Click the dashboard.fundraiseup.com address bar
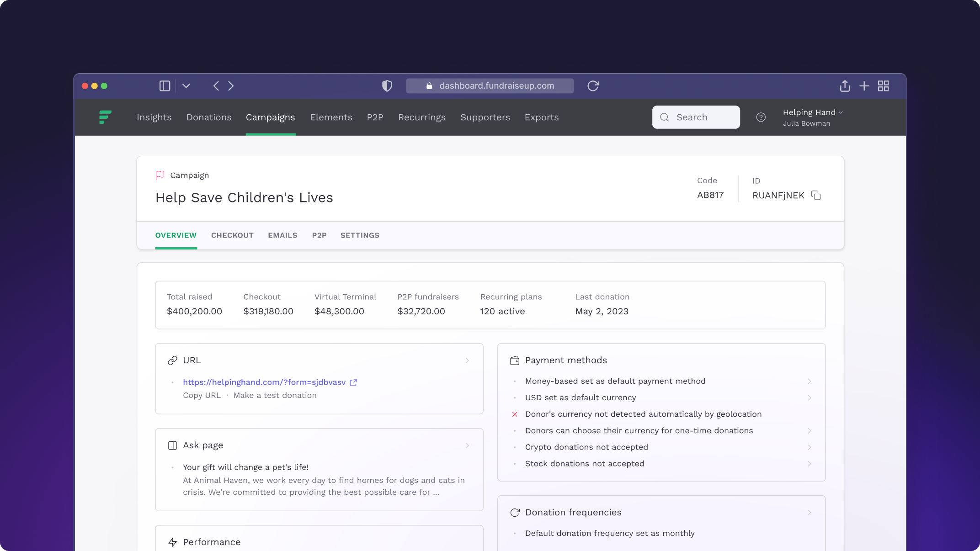The height and width of the screenshot is (551, 980). [x=490, y=86]
